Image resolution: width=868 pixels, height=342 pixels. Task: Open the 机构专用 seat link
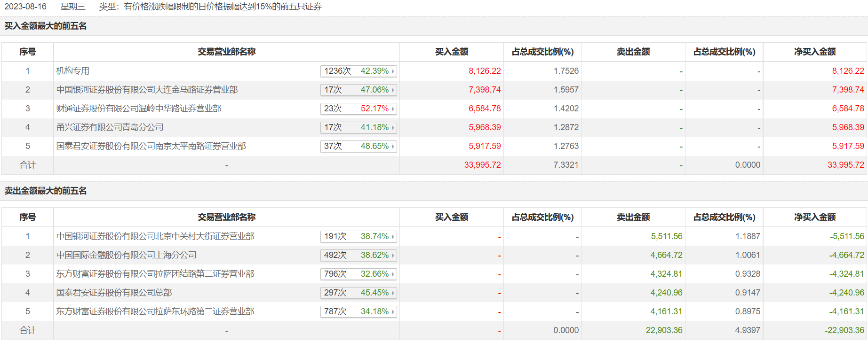click(73, 71)
